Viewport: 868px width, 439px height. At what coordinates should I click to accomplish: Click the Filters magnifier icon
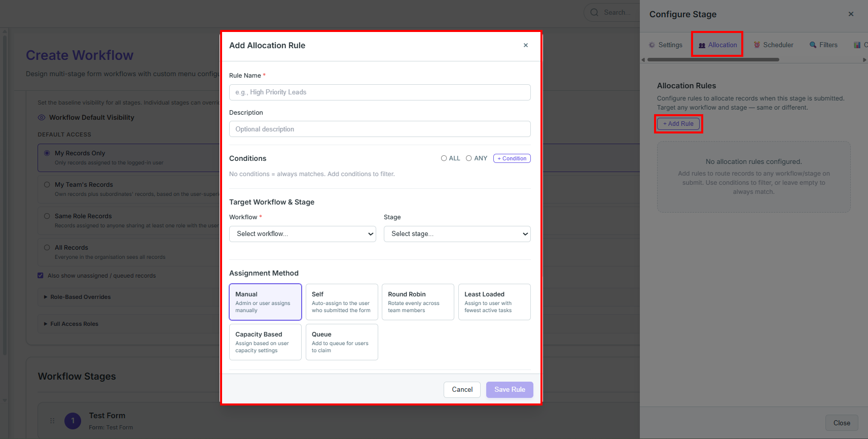(813, 45)
